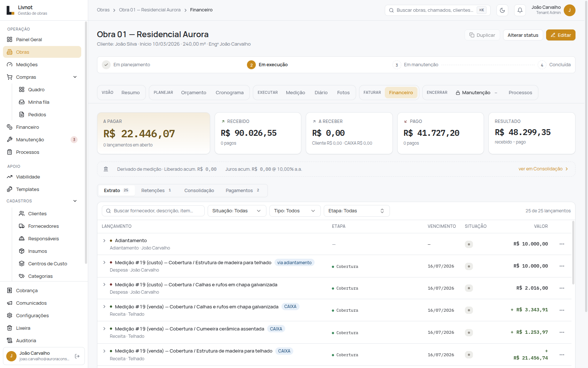The width and height of the screenshot is (588, 368).
Task: Toggle dark mode with the moon icon
Action: point(502,10)
